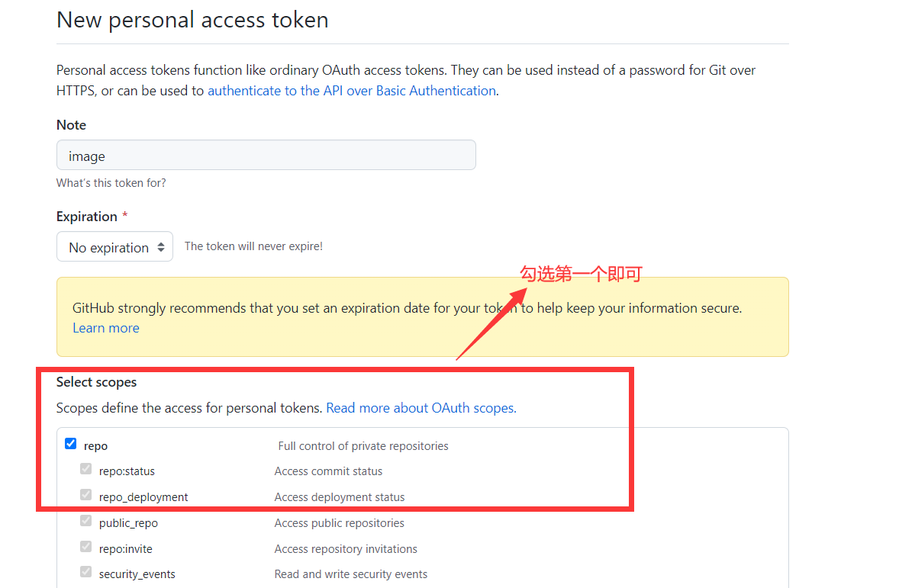Click the Select scopes heading
The image size is (899, 588).
[97, 382]
